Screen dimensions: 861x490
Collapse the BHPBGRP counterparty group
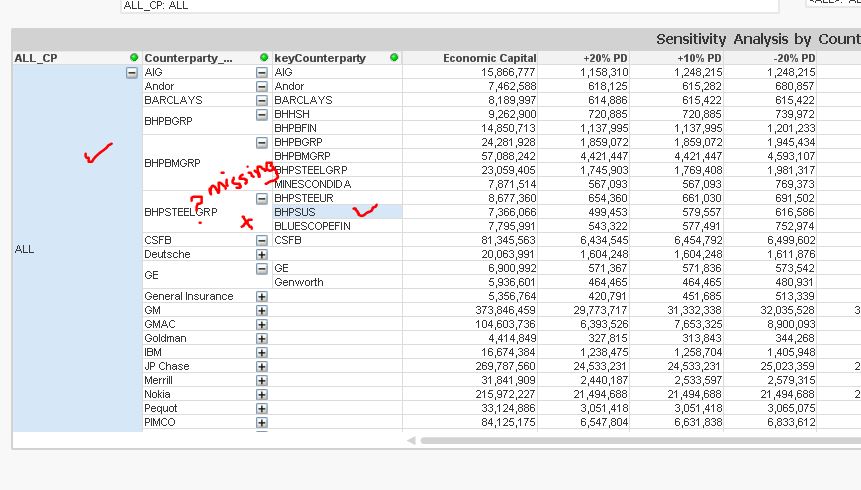click(x=262, y=115)
